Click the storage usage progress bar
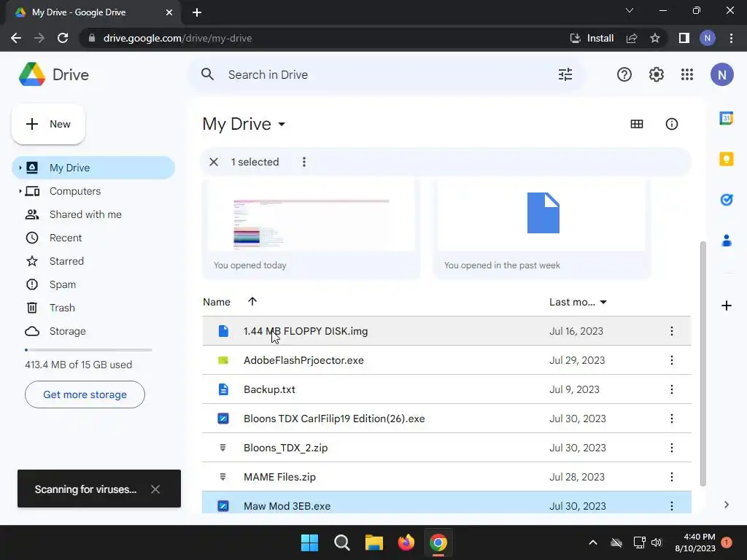 point(88,350)
